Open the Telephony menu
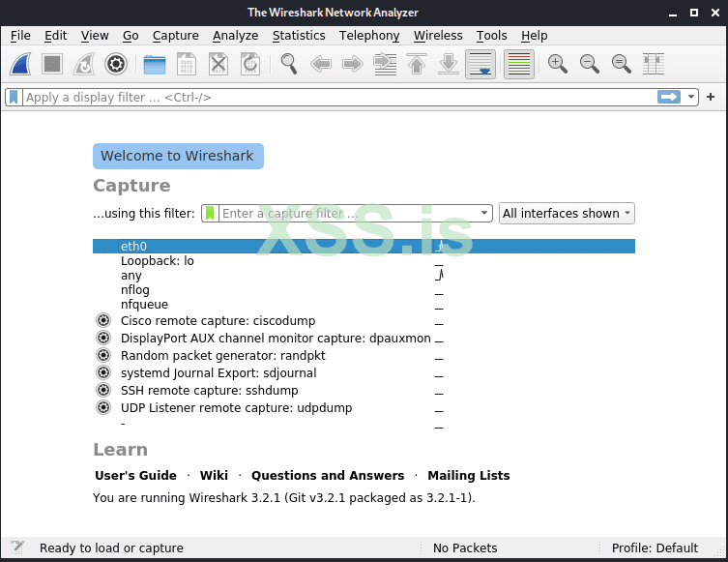Image resolution: width=728 pixels, height=562 pixels. (369, 36)
